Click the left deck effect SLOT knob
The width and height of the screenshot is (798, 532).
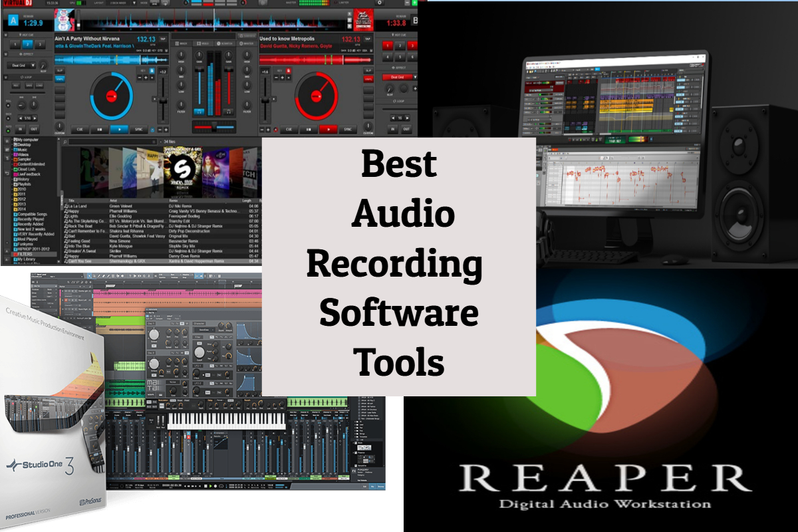(43, 65)
